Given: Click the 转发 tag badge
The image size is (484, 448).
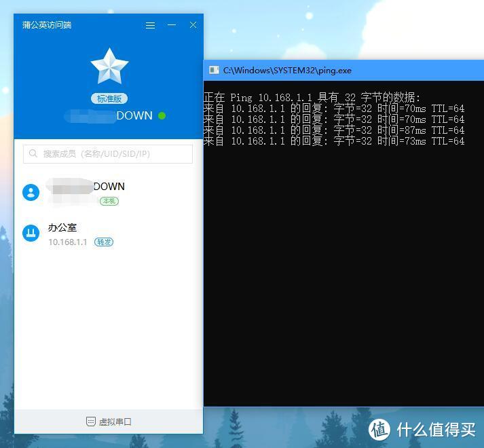Looking at the screenshot, I should pyautogui.click(x=104, y=242).
